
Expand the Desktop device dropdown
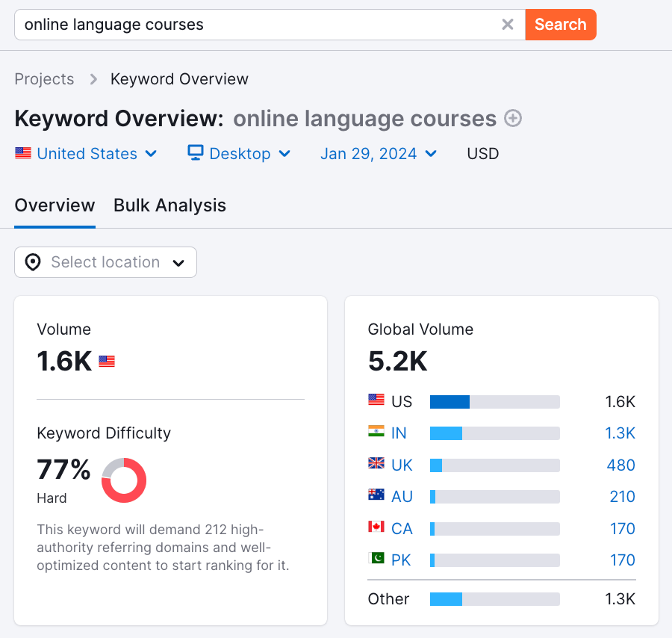[239, 154]
